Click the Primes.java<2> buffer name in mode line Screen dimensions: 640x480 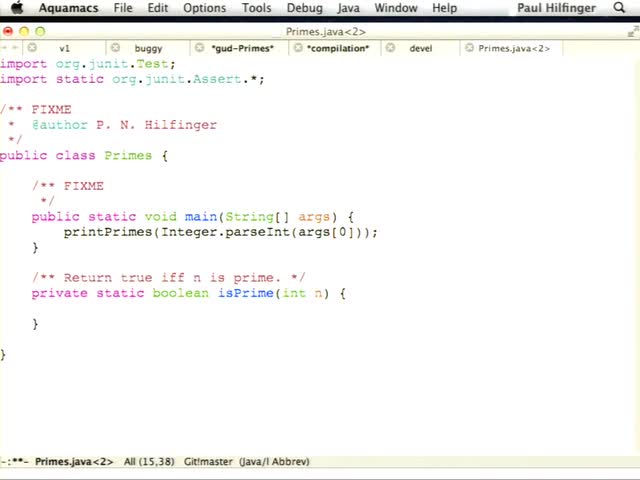[x=74, y=462]
